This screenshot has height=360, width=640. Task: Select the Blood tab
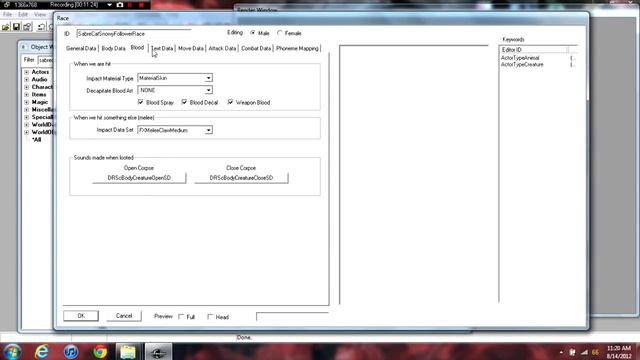point(138,48)
